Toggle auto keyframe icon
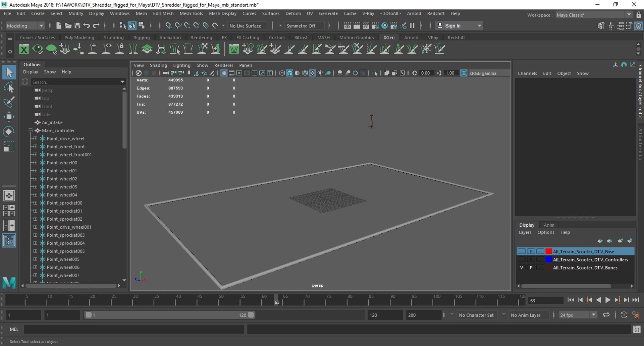Image resolution: width=644 pixels, height=346 pixels. click(x=624, y=315)
